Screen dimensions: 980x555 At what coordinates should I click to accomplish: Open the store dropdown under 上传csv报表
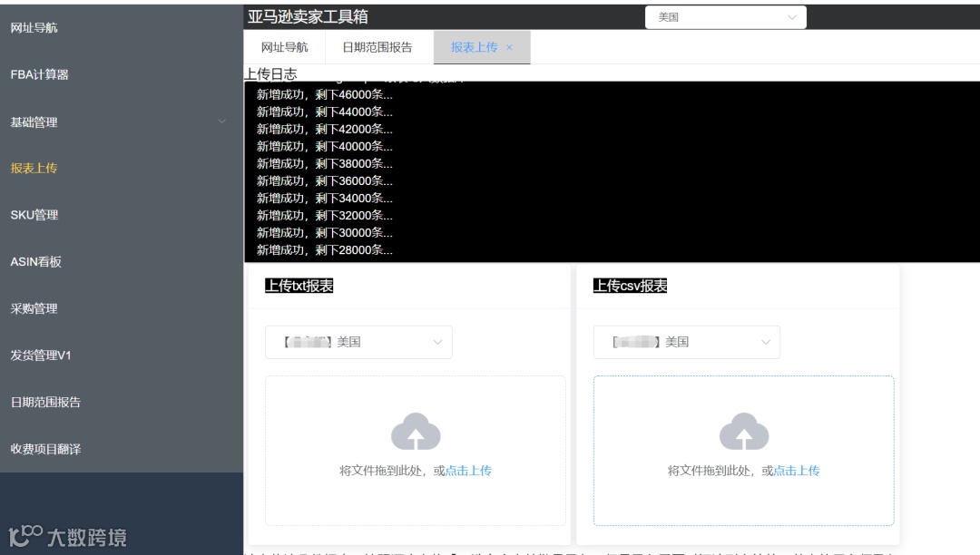pos(687,342)
